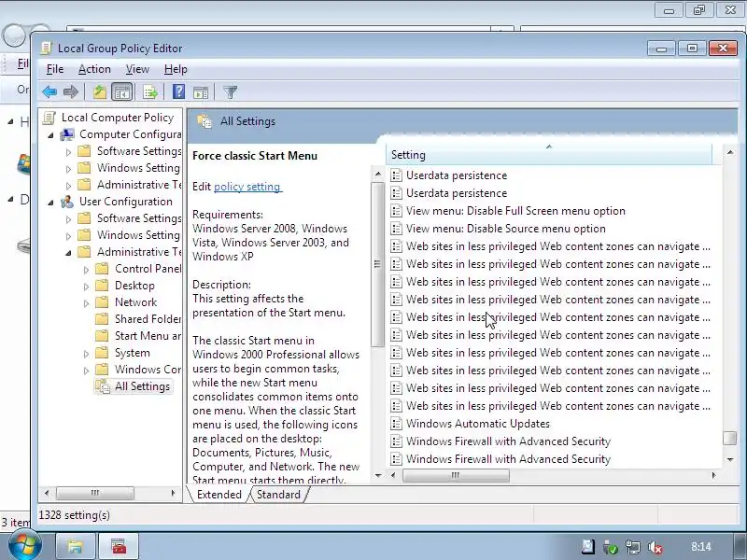Expand Software Settings under Computer Configuration
The height and width of the screenshot is (560, 747).
pos(68,152)
